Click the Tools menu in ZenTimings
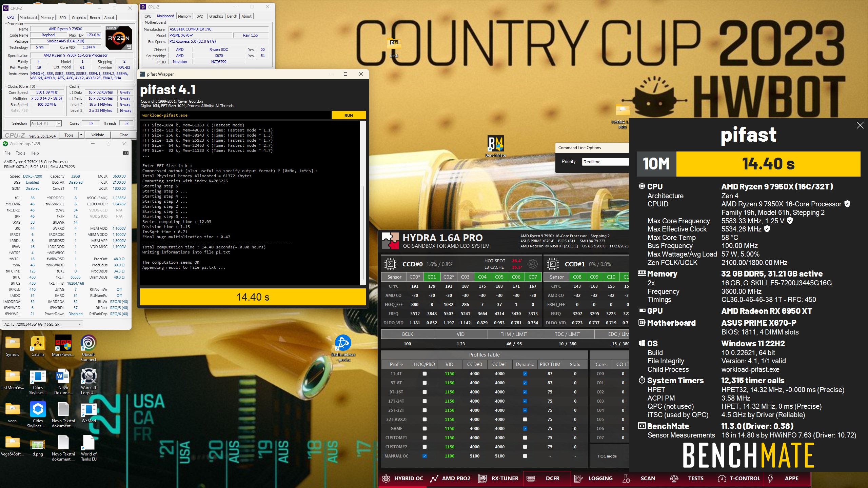Screen dimensions: 868x488 tap(20, 153)
